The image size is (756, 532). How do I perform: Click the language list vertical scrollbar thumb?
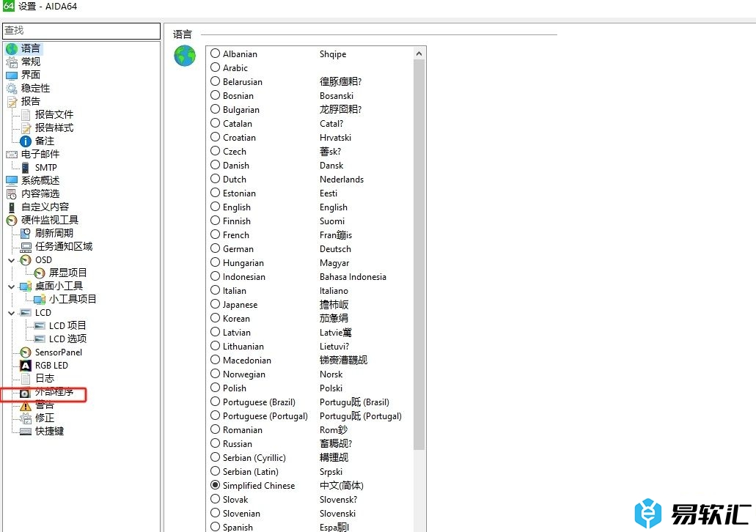(x=419, y=254)
